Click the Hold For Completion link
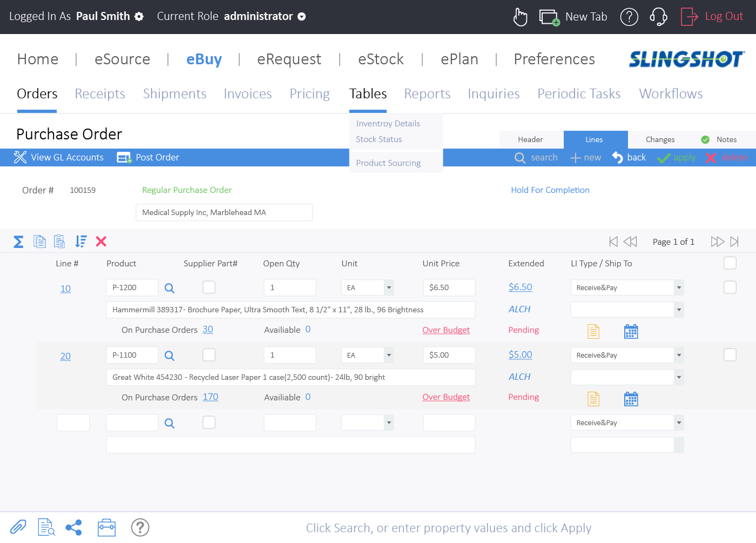 click(550, 190)
